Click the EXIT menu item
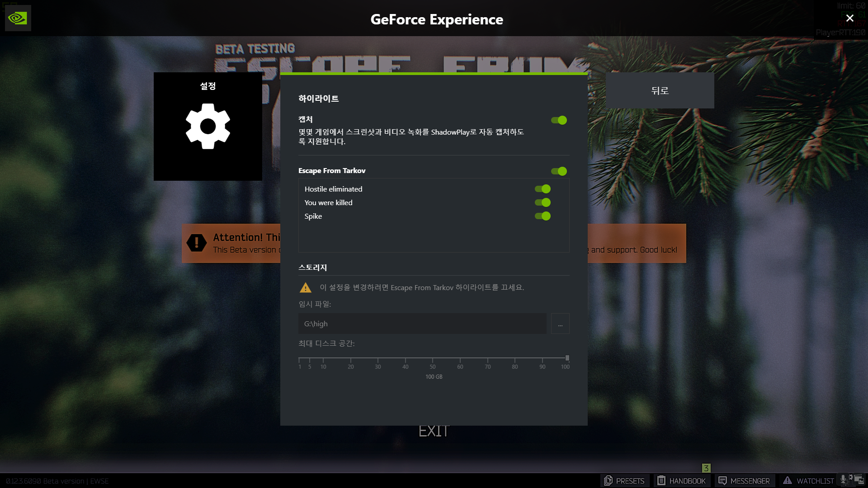868x488 pixels. (434, 431)
